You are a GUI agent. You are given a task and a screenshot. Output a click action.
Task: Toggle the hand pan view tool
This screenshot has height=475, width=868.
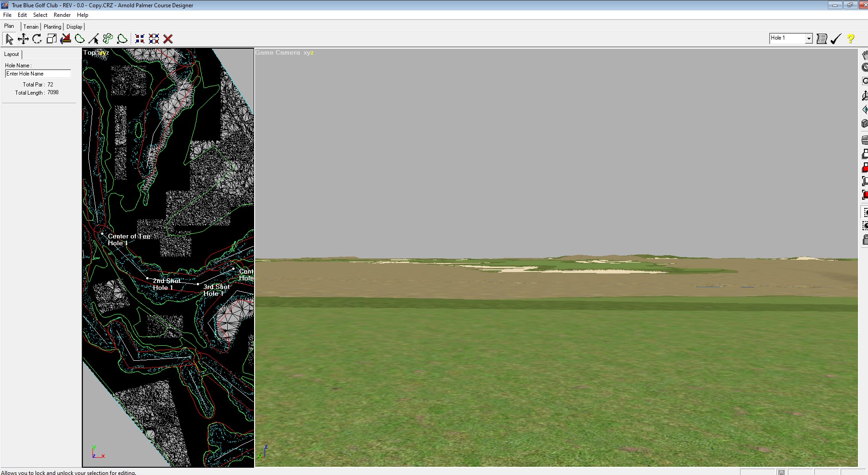[865, 55]
